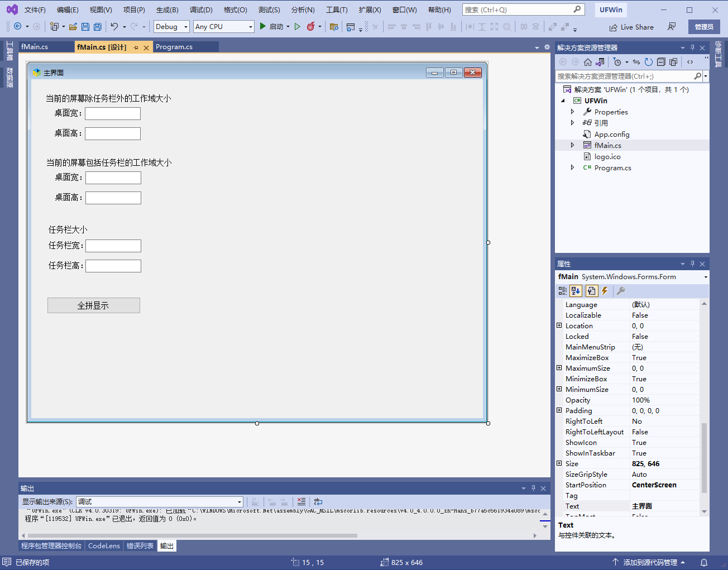Viewport: 728px width, 570px height.
Task: Click View Code icon in Solution Explorer
Action: click(690, 62)
